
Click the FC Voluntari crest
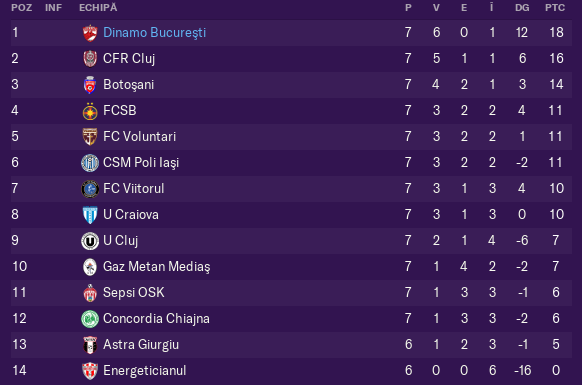tap(90, 137)
